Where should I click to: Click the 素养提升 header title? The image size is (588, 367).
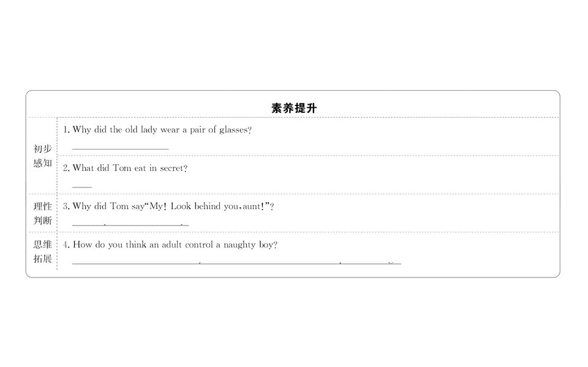pos(294,108)
